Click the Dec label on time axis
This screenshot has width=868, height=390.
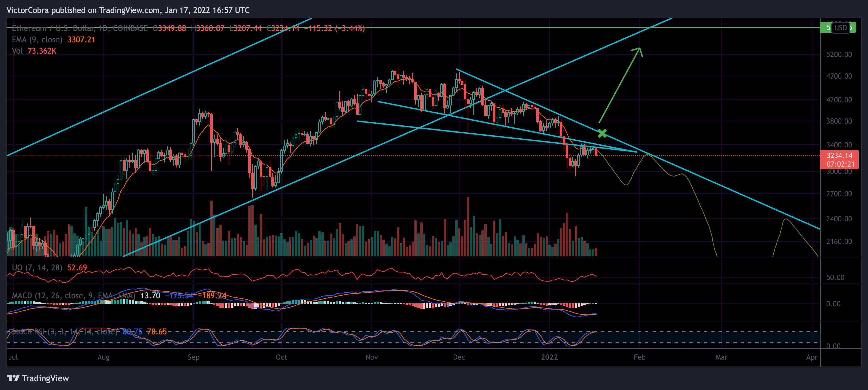[459, 357]
